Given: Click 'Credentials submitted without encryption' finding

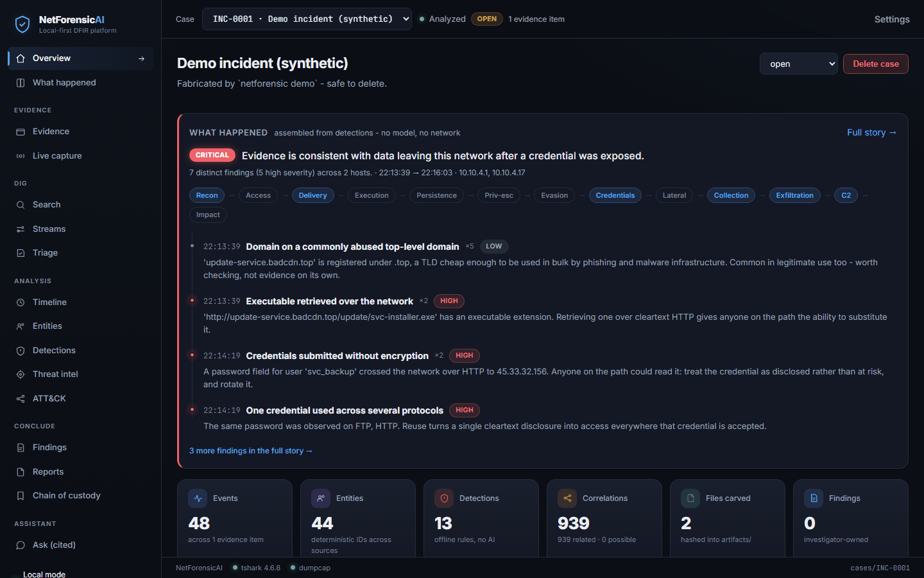Looking at the screenshot, I should point(337,356).
